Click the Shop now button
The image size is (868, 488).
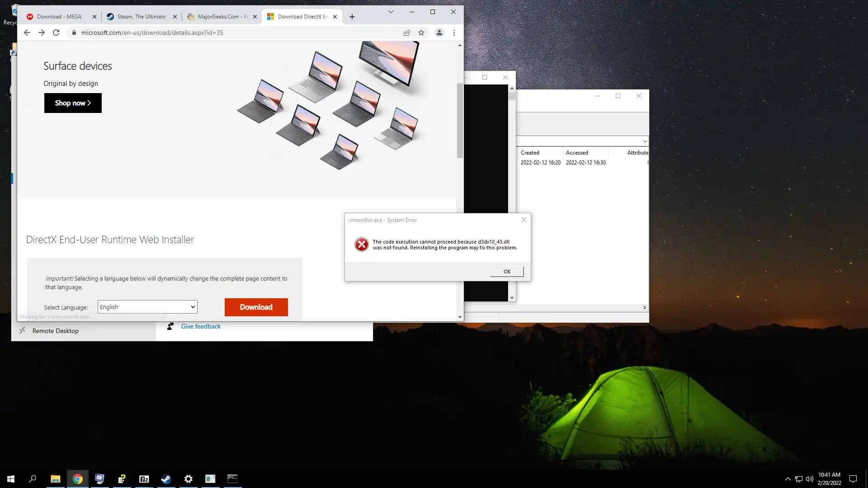tap(73, 103)
